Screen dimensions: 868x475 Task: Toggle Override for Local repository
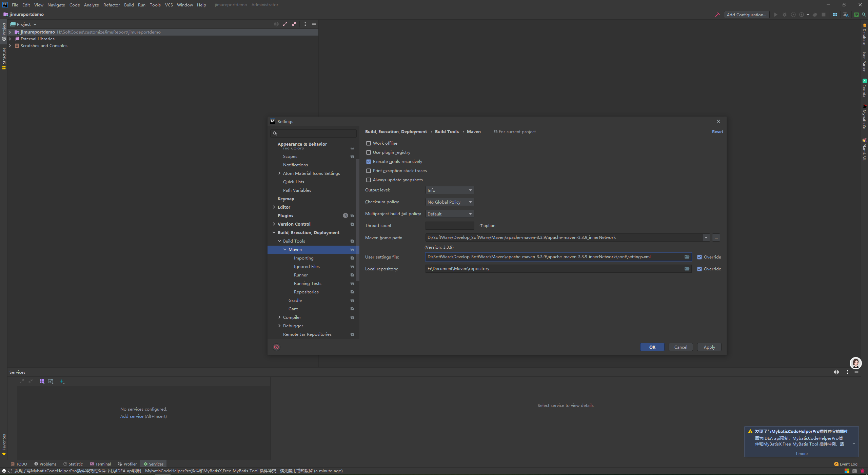(699, 269)
